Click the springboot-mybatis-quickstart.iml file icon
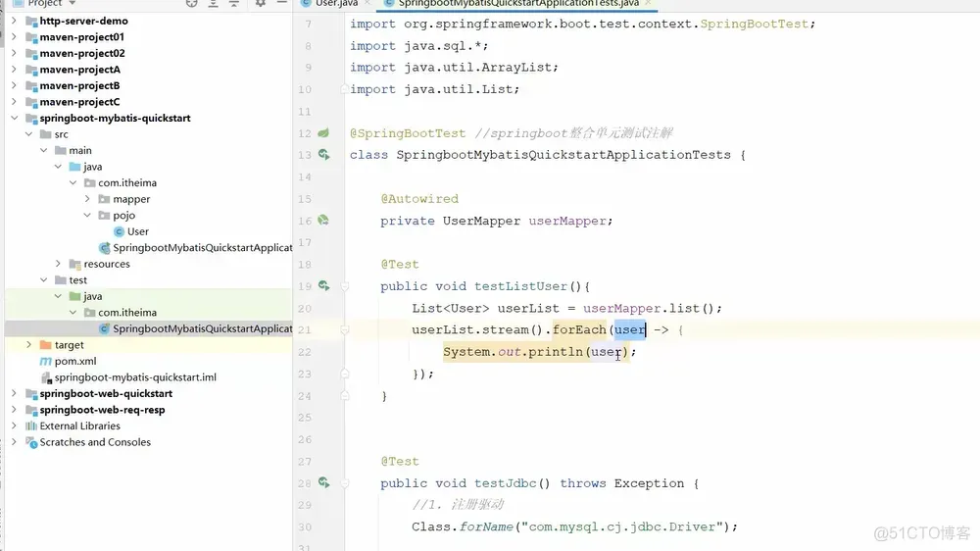Image resolution: width=980 pixels, height=551 pixels. [x=46, y=377]
